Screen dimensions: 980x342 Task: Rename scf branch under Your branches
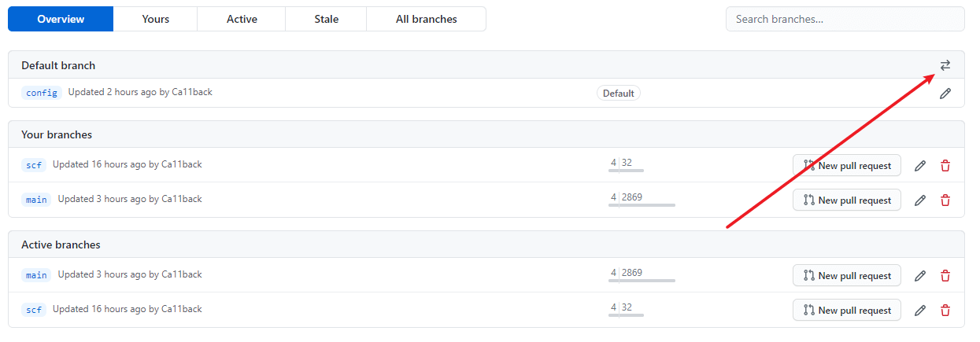[919, 166]
